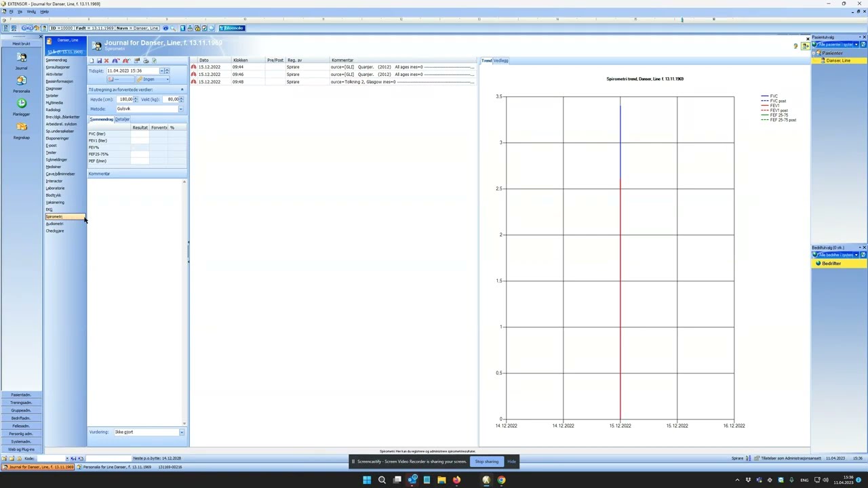
Task: Open the Kode dropdown in bottom bar
Action: [x=66, y=459]
